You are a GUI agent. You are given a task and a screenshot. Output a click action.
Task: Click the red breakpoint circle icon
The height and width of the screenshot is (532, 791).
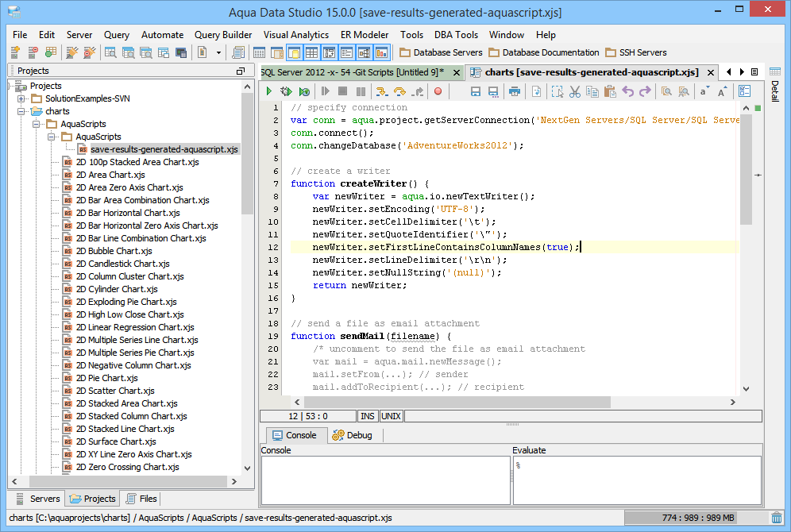coord(438,92)
